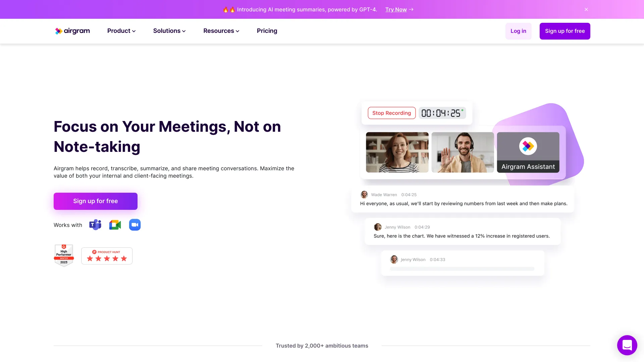Viewport: 644px width, 362px height.
Task: Click the hero Sign up for free button
Action: point(96,201)
